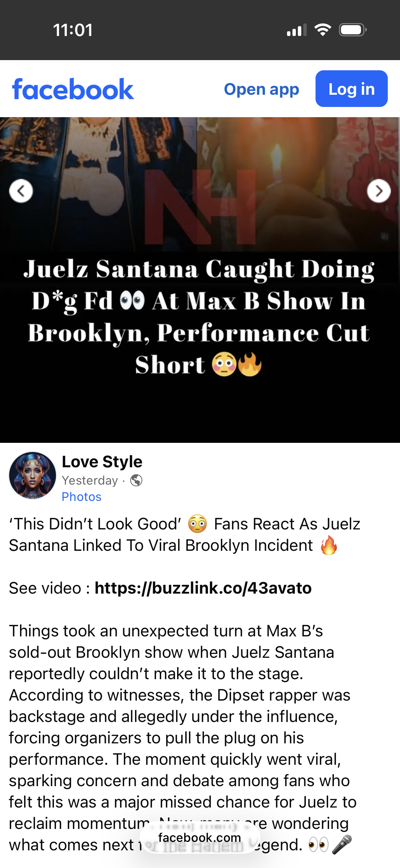Viewport: 400px width, 868px height.
Task: Click the Log in button
Action: (351, 89)
